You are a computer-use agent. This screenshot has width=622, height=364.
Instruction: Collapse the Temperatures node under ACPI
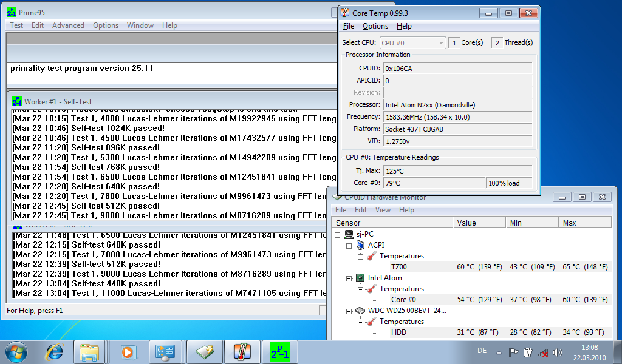coord(361,256)
